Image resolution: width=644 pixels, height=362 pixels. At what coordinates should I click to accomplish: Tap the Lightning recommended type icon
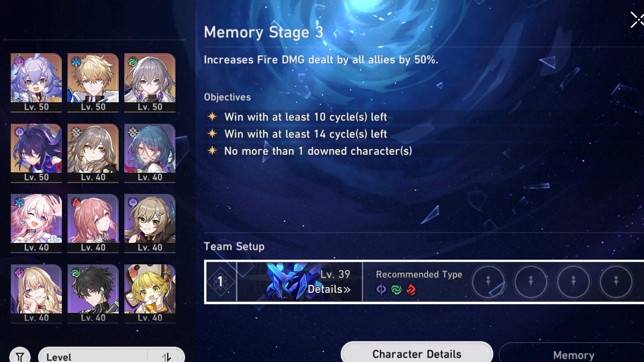(x=381, y=290)
